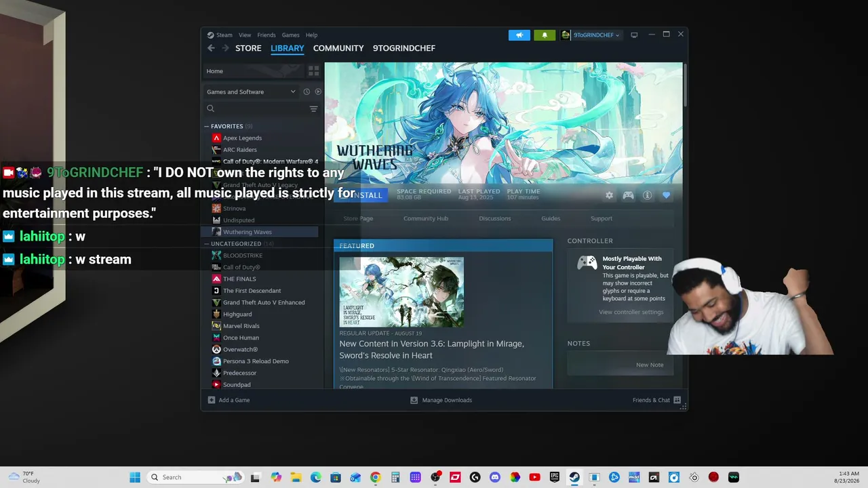This screenshot has width=868, height=488.
Task: Open the Help menu
Action: tap(311, 35)
